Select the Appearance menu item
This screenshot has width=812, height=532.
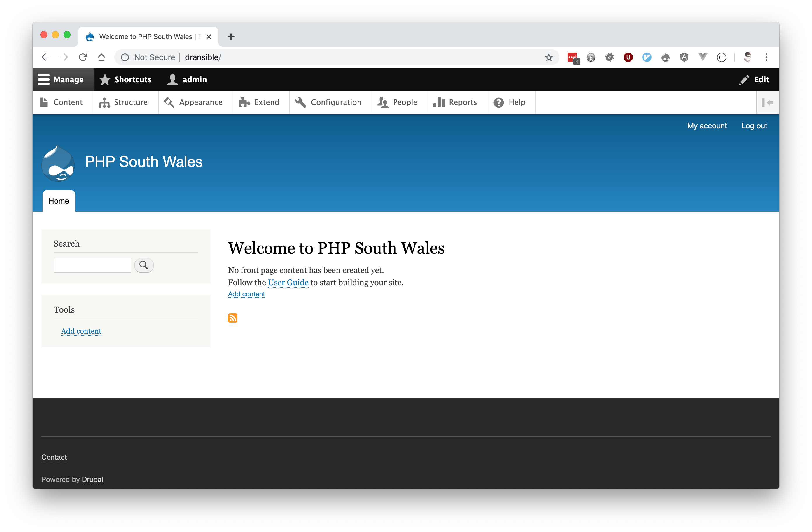click(x=201, y=102)
